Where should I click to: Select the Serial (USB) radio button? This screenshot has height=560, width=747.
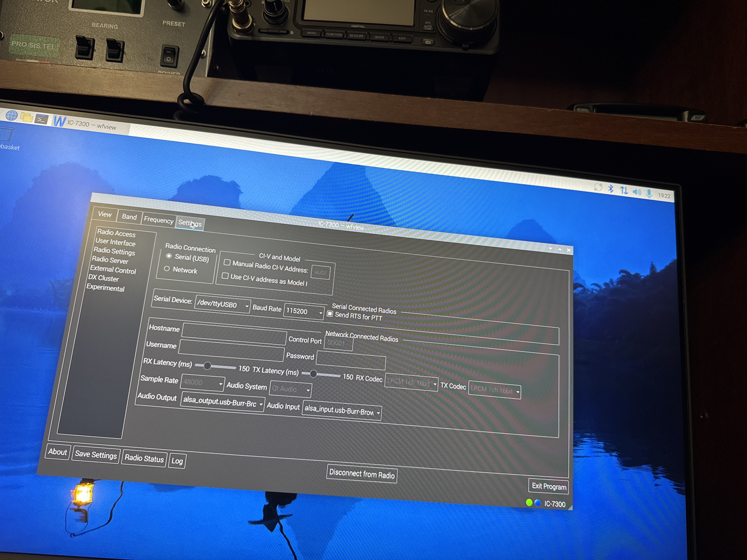(x=169, y=256)
